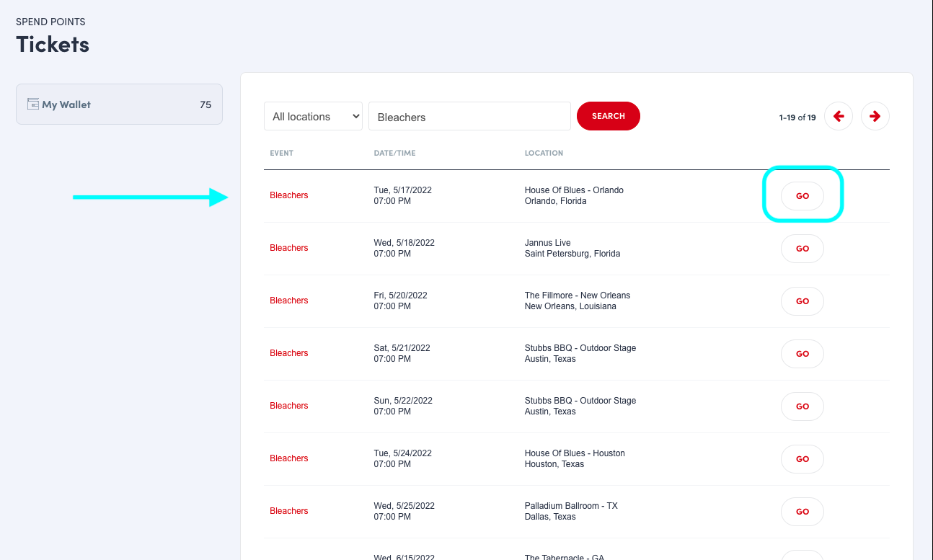Click GO for Jannus Live show

[802, 249]
